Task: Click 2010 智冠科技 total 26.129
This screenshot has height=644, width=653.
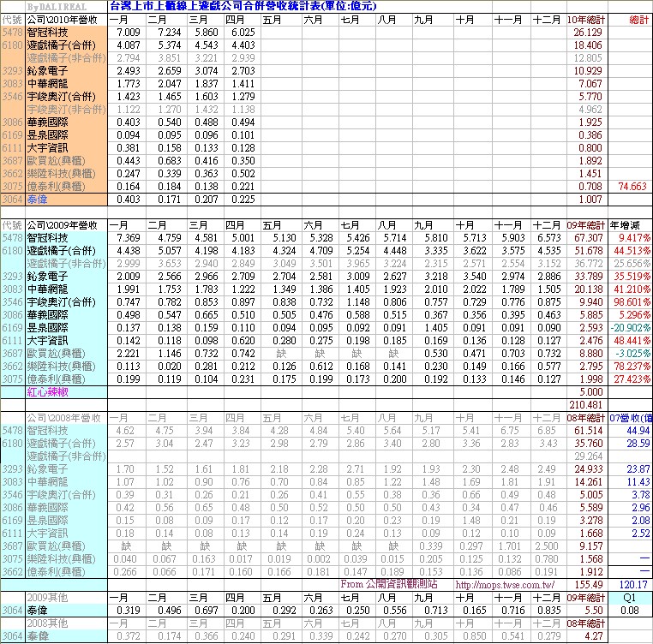Action: point(588,33)
